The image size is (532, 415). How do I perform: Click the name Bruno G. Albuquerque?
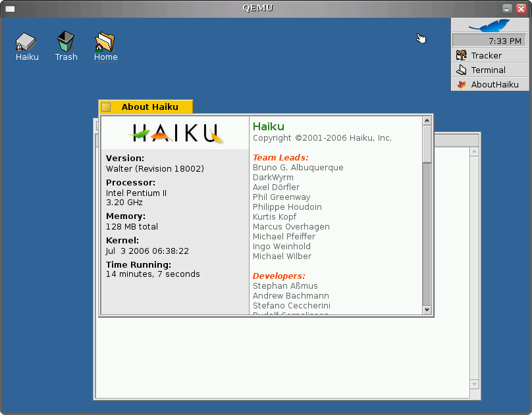(x=298, y=167)
